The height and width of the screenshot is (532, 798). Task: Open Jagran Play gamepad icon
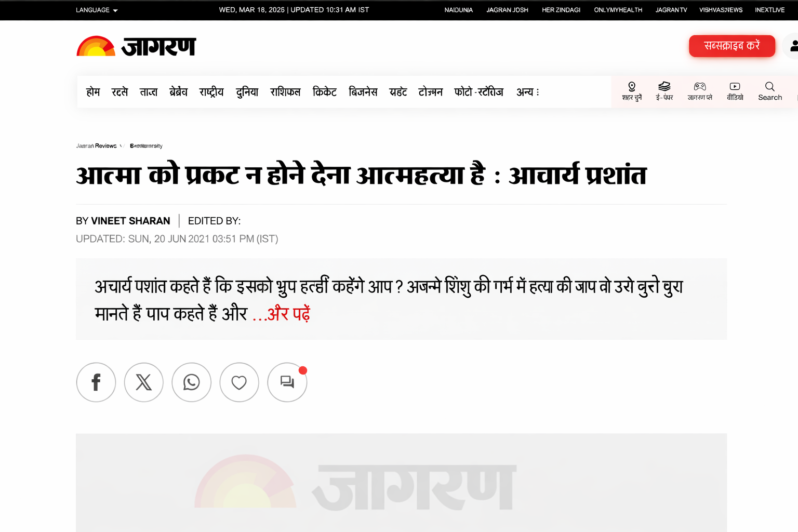(700, 87)
